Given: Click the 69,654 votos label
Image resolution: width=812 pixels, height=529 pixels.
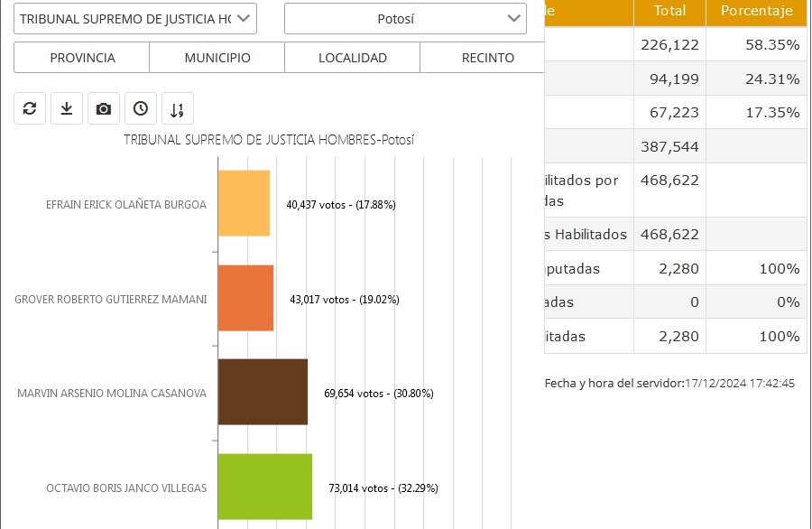Looking at the screenshot, I should [x=378, y=394].
